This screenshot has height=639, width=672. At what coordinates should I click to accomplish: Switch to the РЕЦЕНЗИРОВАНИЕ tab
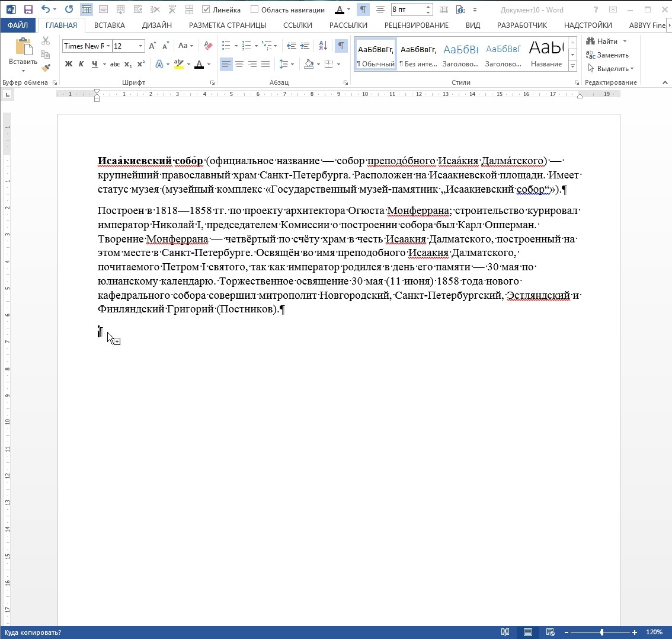coord(417,25)
